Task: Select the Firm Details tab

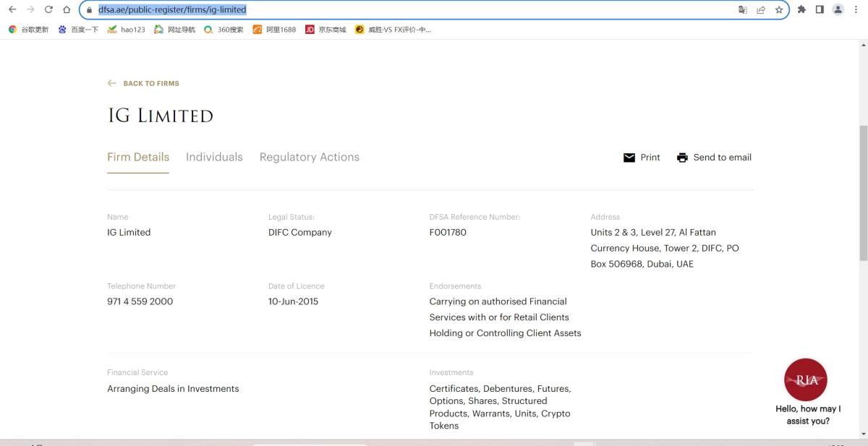Action: click(x=138, y=157)
